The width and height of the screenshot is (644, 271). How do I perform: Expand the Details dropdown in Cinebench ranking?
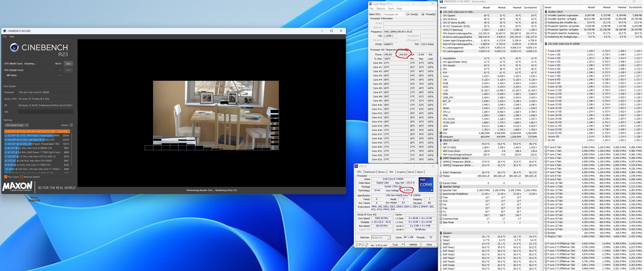tap(71, 125)
